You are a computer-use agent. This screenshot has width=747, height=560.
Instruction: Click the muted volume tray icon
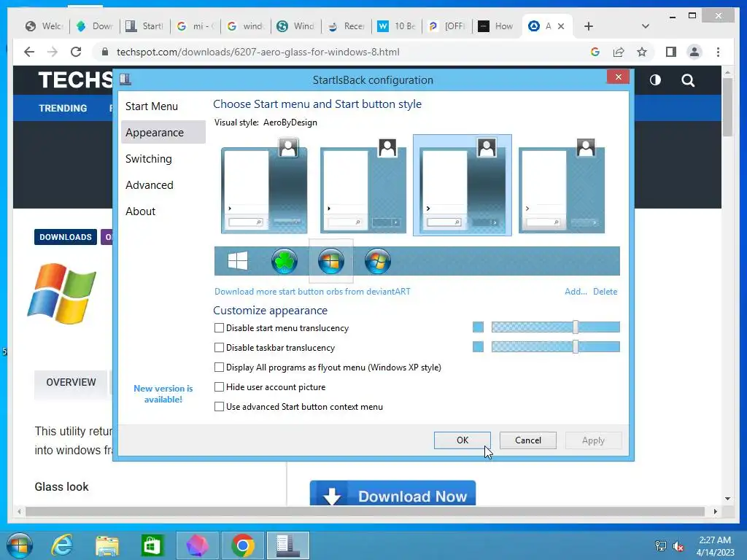(x=678, y=546)
